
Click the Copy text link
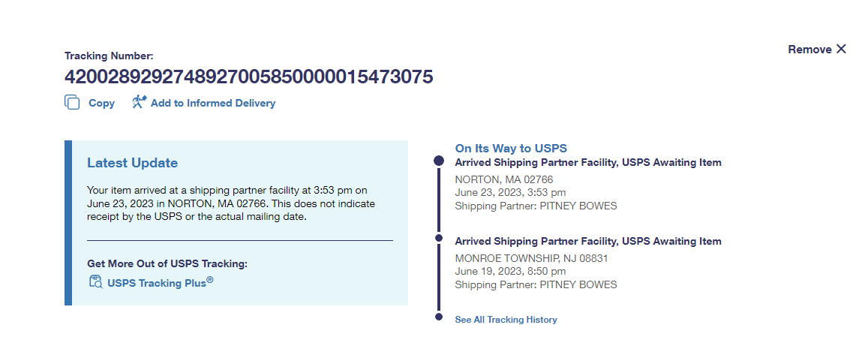[101, 104]
